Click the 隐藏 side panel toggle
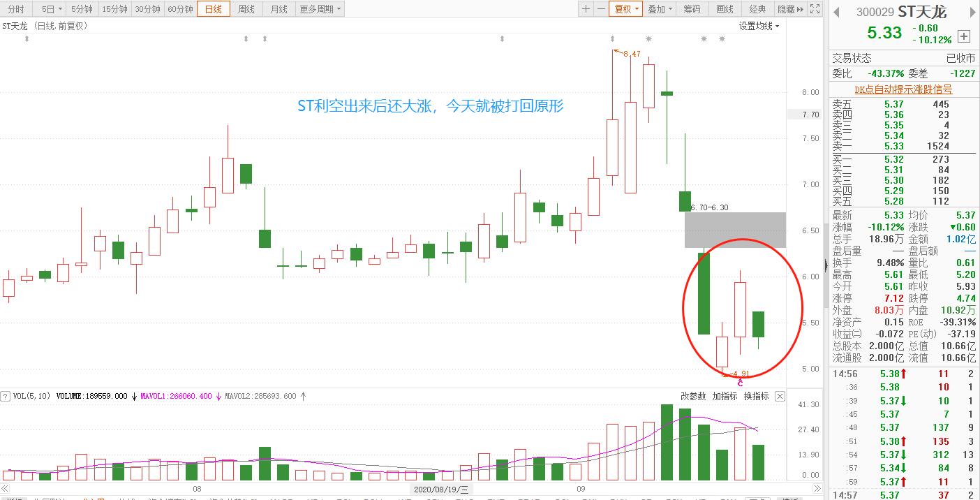Screen dimensions: 980x500 (790, 9)
